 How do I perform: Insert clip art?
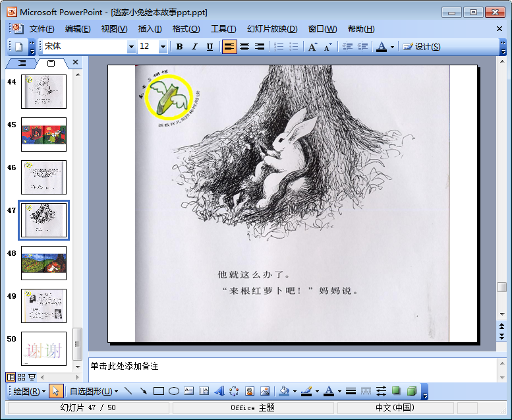click(250, 391)
